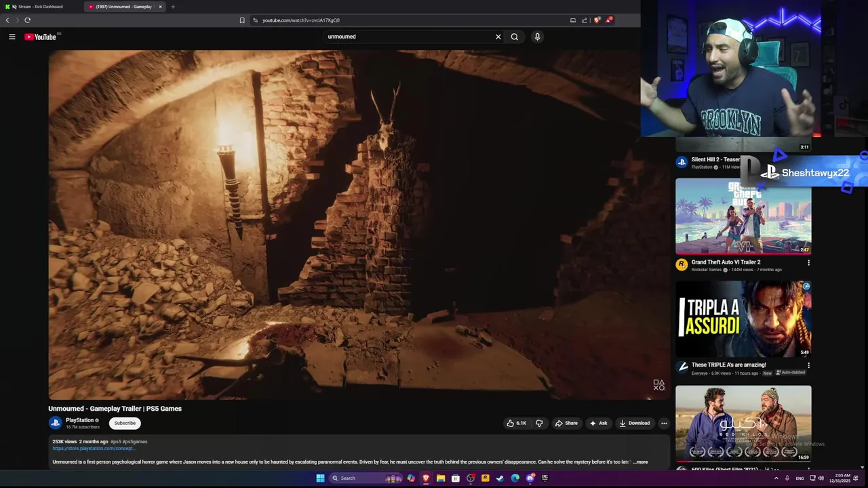Go forward with the browser forward arrow
The image size is (868, 488).
click(18, 20)
